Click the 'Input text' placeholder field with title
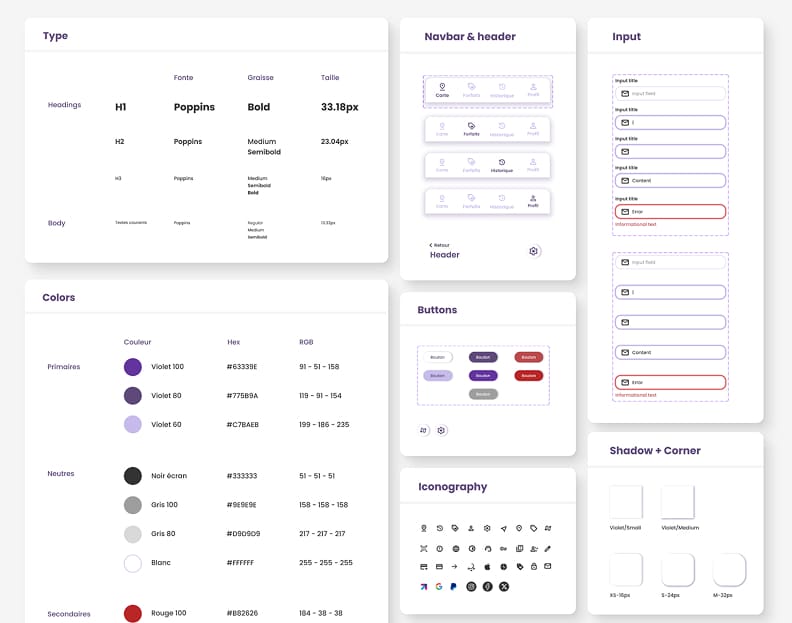The height and width of the screenshot is (623, 792). [670, 93]
